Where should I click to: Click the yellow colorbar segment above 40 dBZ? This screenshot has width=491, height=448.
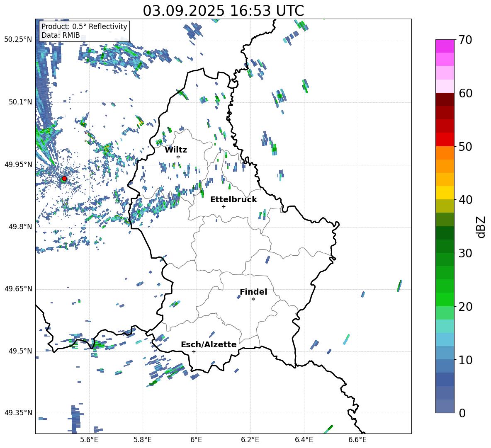tap(445, 193)
